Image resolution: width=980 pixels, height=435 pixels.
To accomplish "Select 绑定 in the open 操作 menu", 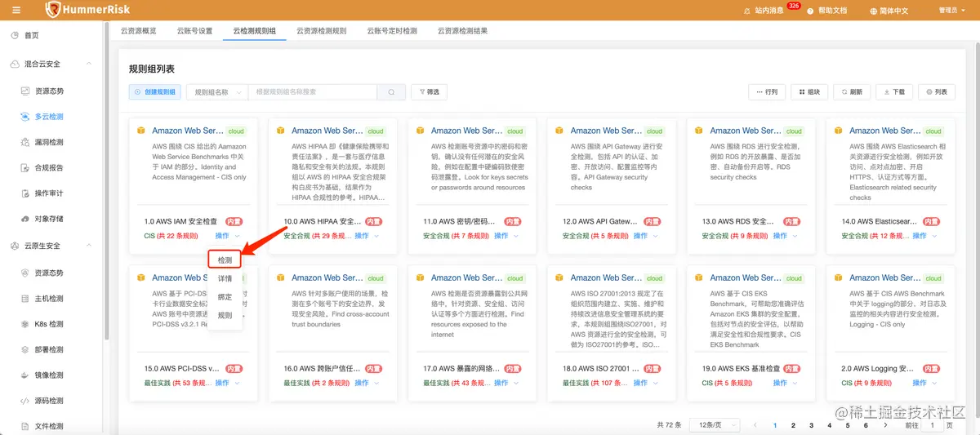I will point(225,297).
